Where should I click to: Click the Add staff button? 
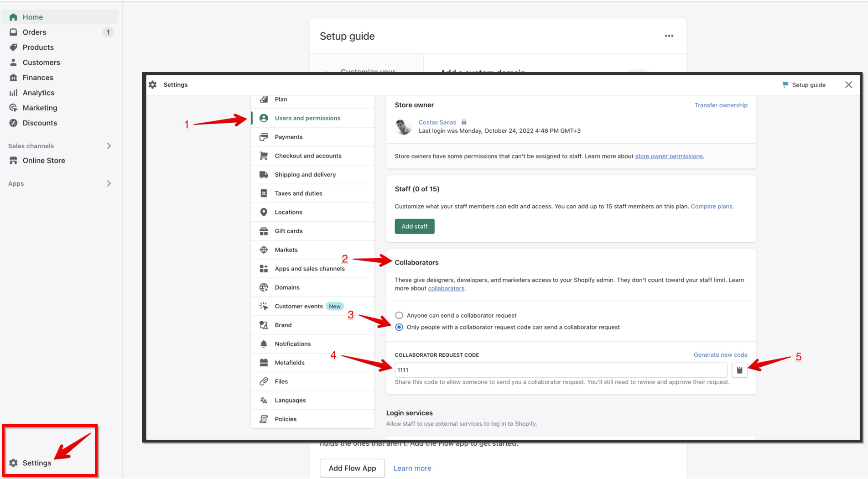[x=414, y=227]
